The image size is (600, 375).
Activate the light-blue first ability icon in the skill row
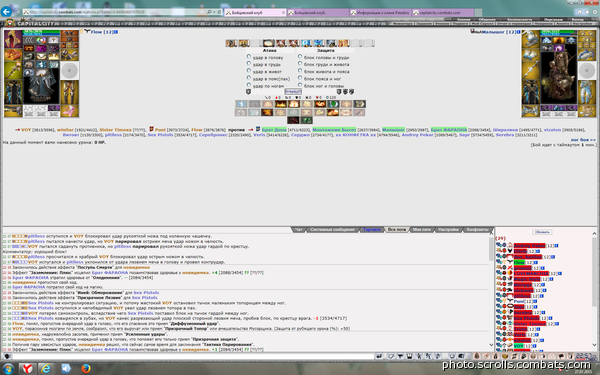point(241,104)
